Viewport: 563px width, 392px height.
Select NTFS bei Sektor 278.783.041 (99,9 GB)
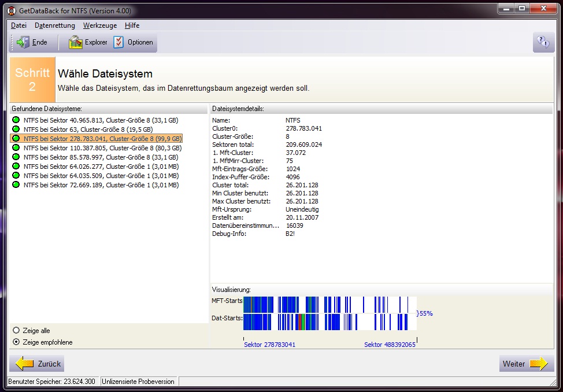103,139
